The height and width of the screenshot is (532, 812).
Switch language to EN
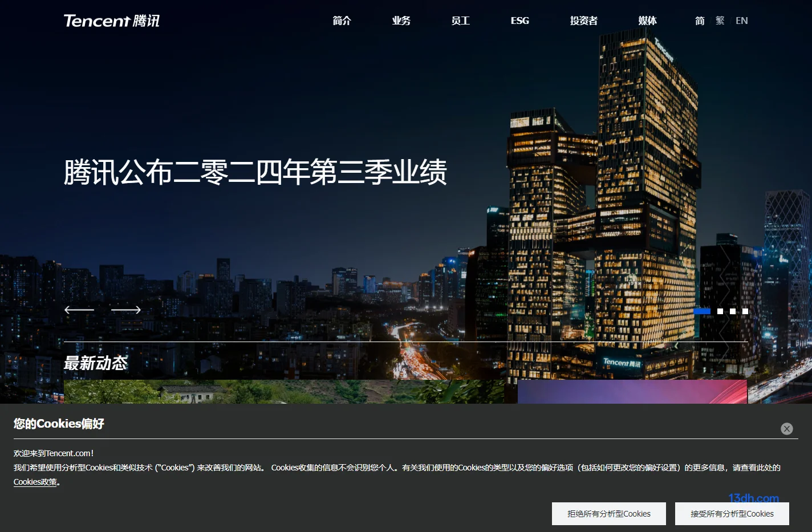(742, 21)
